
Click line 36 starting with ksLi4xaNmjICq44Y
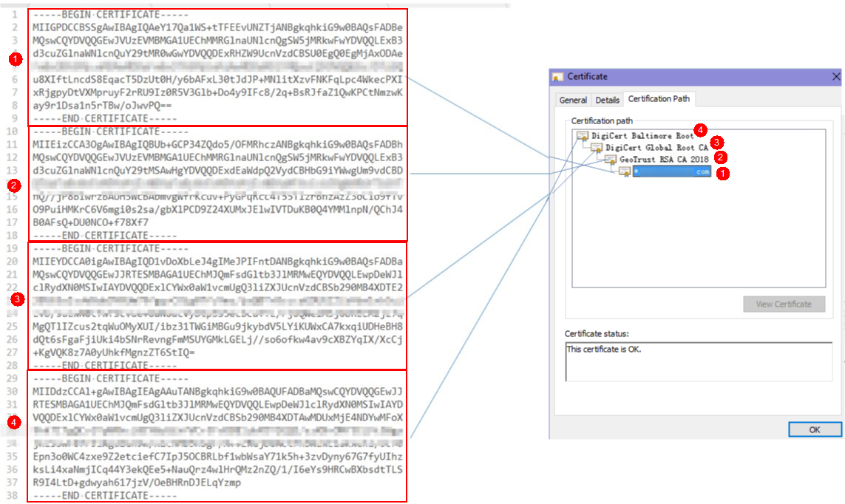pos(217,469)
